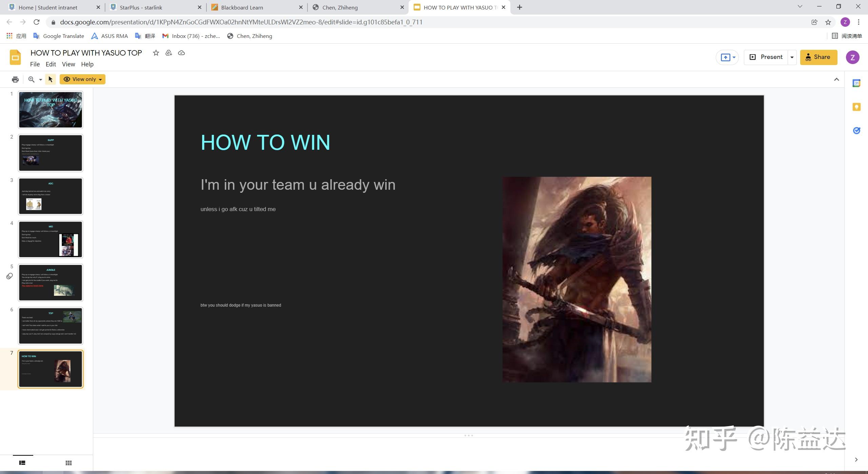Switch to filmstrip view icon
The width and height of the screenshot is (868, 474).
tap(22, 462)
